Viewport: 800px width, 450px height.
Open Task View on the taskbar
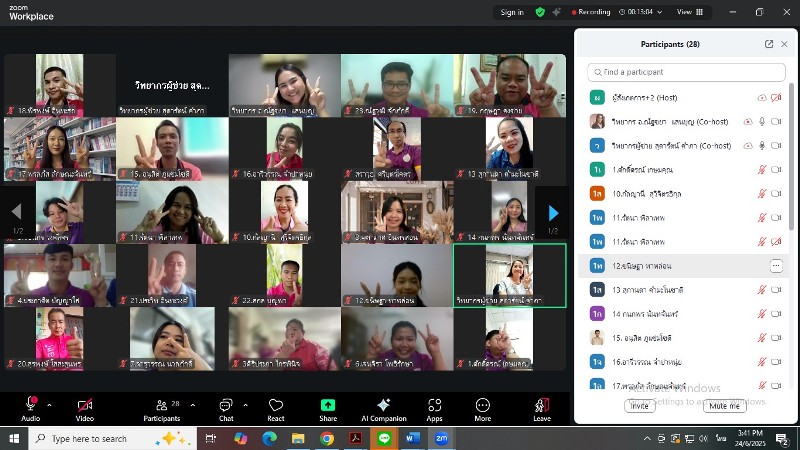point(210,438)
